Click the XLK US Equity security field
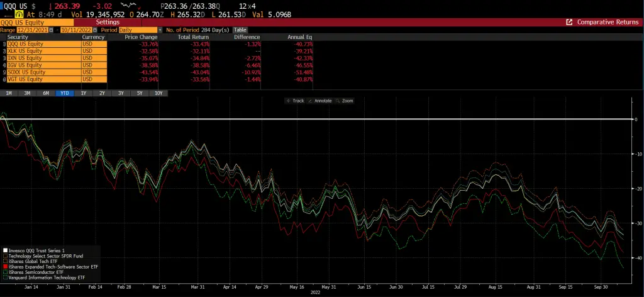 point(44,51)
